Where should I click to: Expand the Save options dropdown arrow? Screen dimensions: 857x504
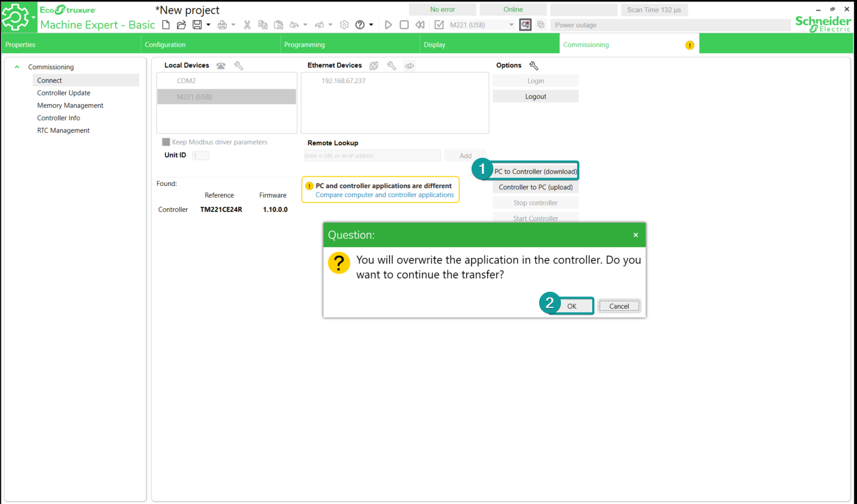208,25
